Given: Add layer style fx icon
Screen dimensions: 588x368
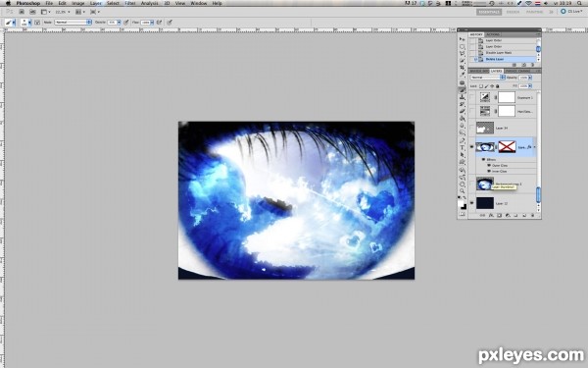Looking at the screenshot, I should tap(491, 215).
